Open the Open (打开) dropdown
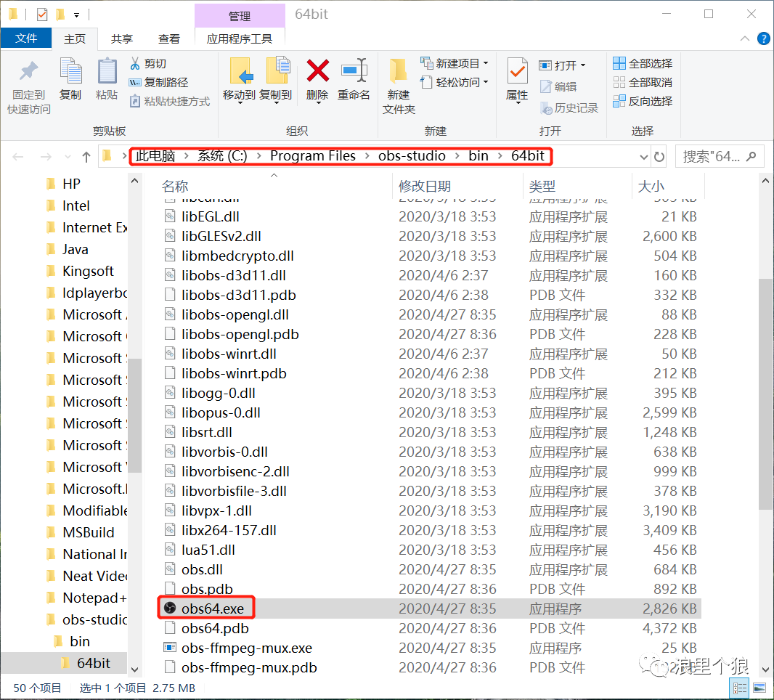 [562, 65]
